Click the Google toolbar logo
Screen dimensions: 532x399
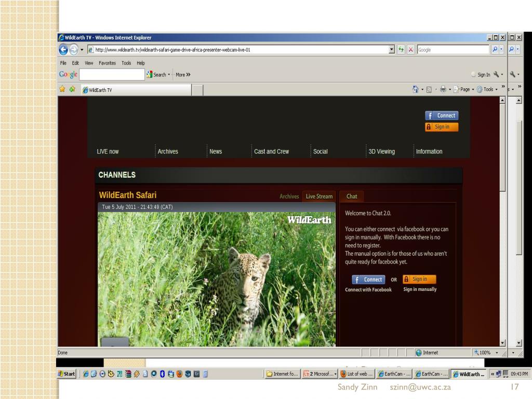coord(68,74)
